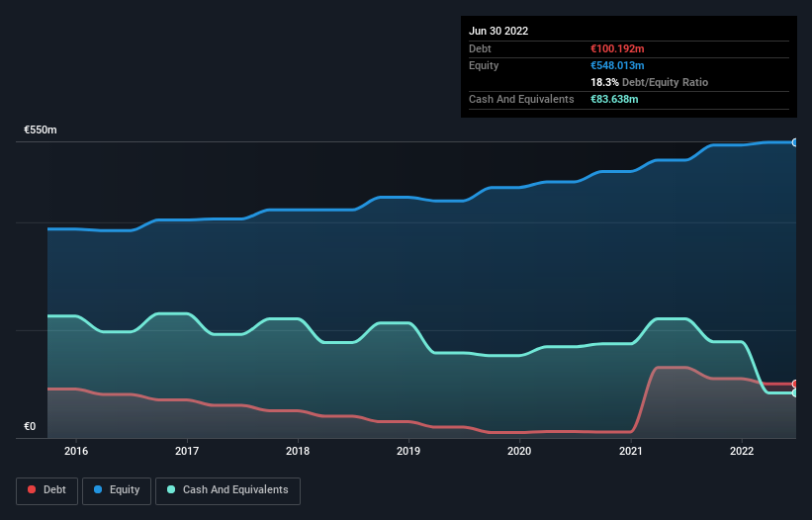Toggle the Debt series legend button

click(47, 490)
